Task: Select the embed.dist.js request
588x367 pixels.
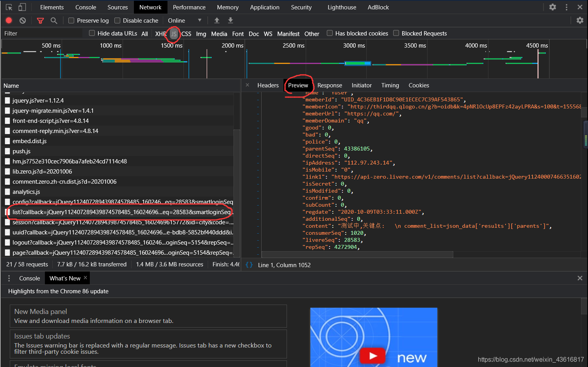Action: (29, 141)
